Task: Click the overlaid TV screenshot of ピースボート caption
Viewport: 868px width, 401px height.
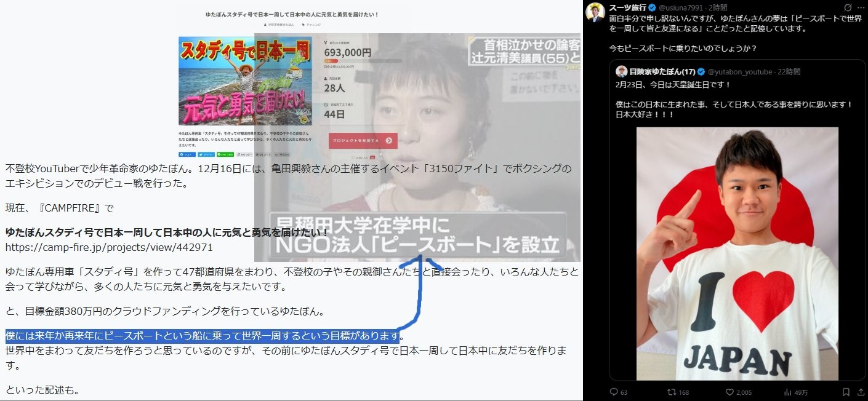Action: [417, 148]
